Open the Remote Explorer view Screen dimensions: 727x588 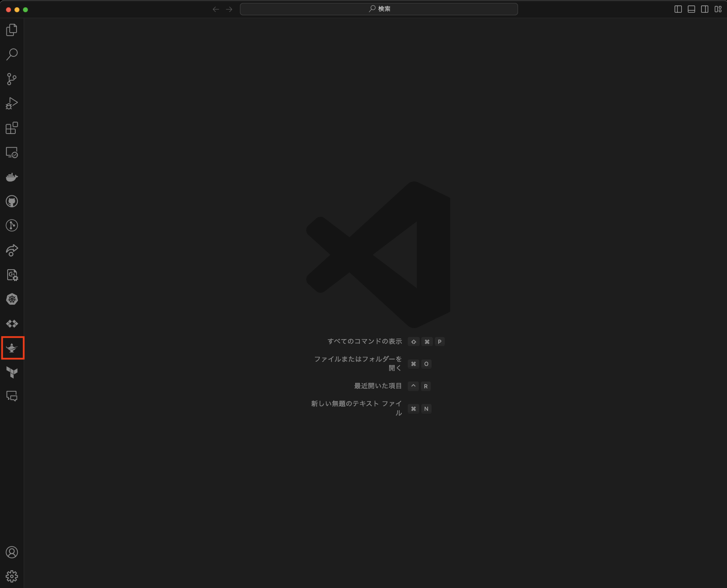pos(12,153)
